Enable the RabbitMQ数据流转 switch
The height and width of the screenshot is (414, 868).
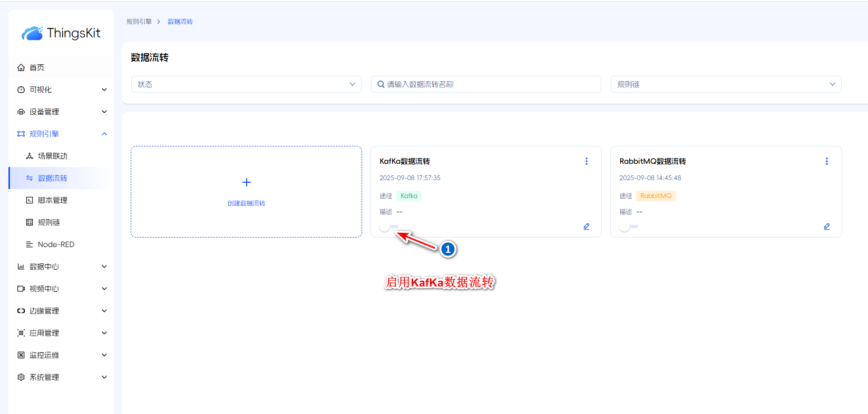629,226
